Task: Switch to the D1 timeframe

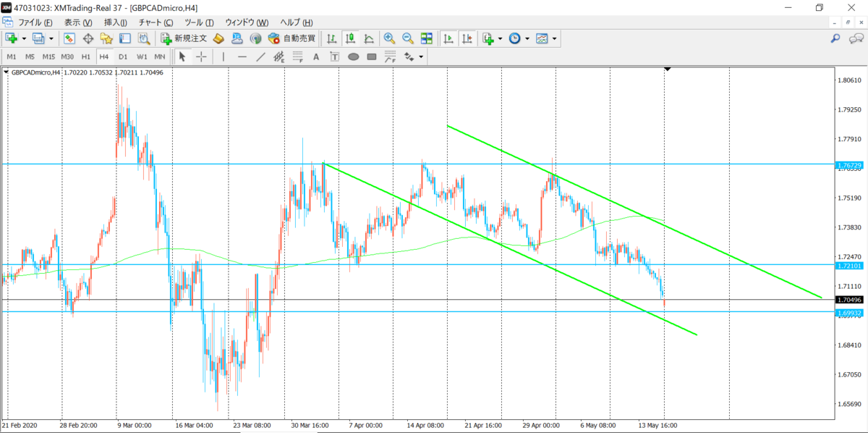Action: pyautogui.click(x=123, y=56)
